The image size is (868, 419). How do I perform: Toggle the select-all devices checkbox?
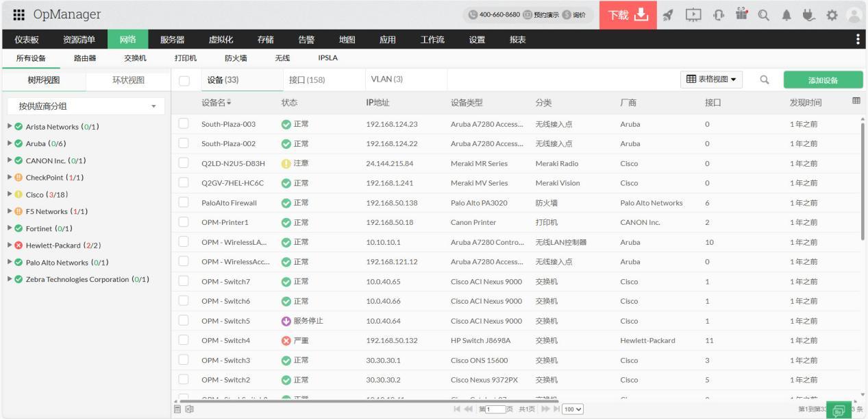[x=184, y=81]
